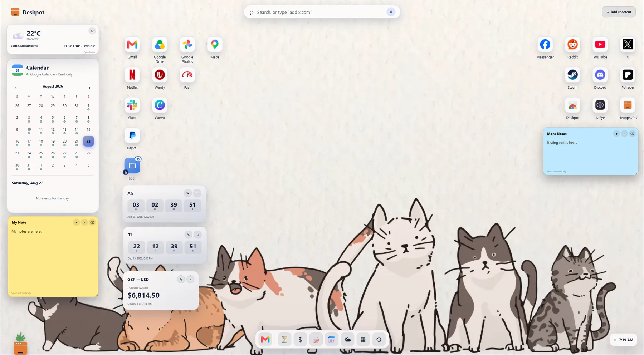Viewport: 644px width, 355px height.
Task: Change the More Notes color with its dot button
Action: click(x=616, y=134)
